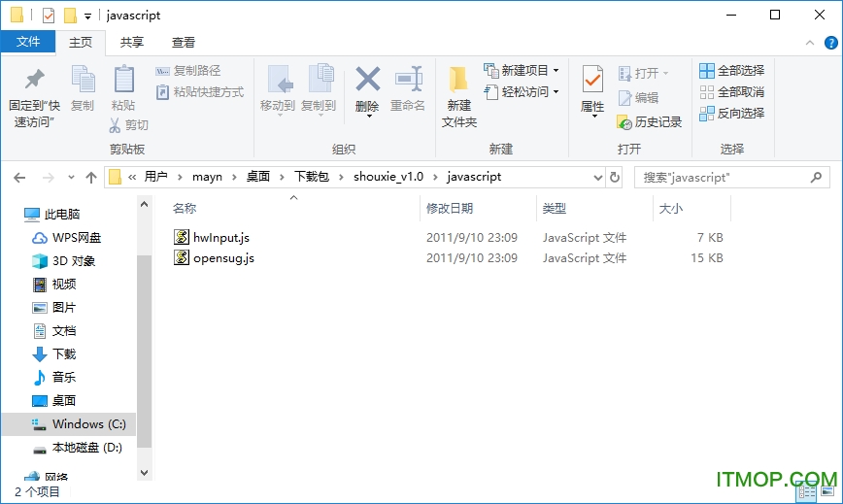Sort by Type (类型) column
The width and height of the screenshot is (843, 504).
pos(555,209)
